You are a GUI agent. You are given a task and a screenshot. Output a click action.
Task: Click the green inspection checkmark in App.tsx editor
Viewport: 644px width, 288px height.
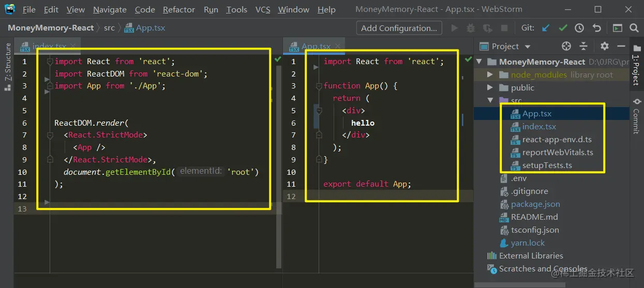tap(469, 59)
